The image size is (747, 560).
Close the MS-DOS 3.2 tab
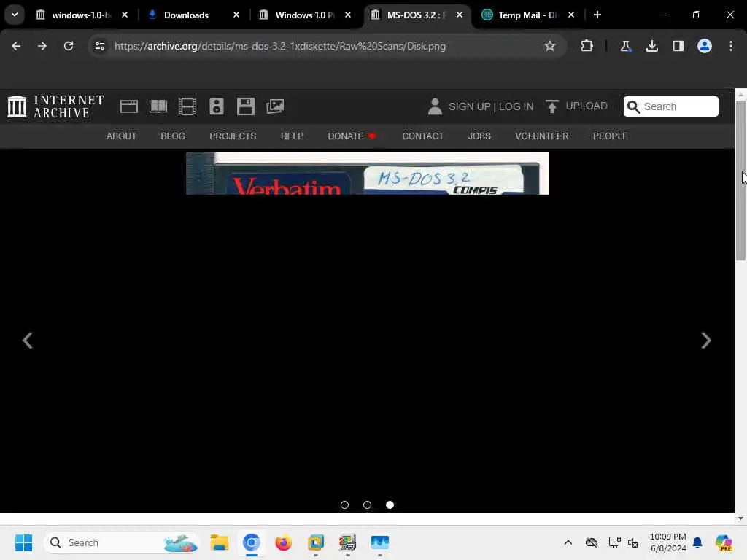point(460,15)
